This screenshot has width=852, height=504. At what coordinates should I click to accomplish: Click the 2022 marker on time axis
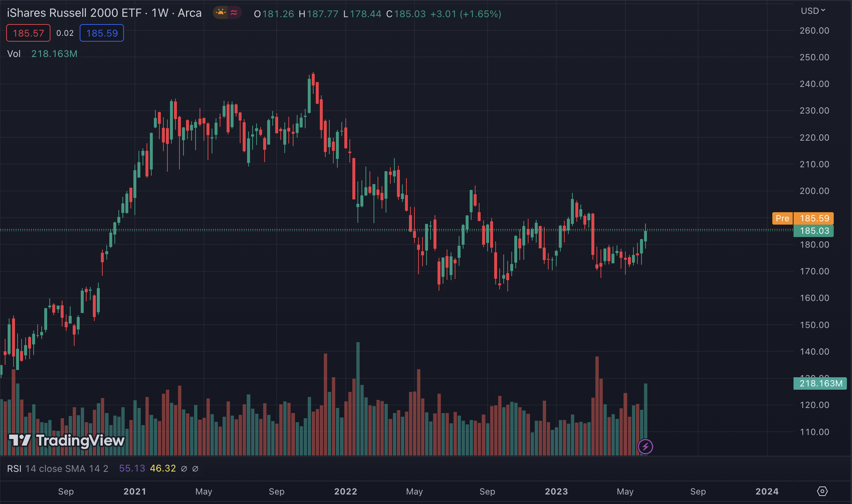[x=345, y=492]
